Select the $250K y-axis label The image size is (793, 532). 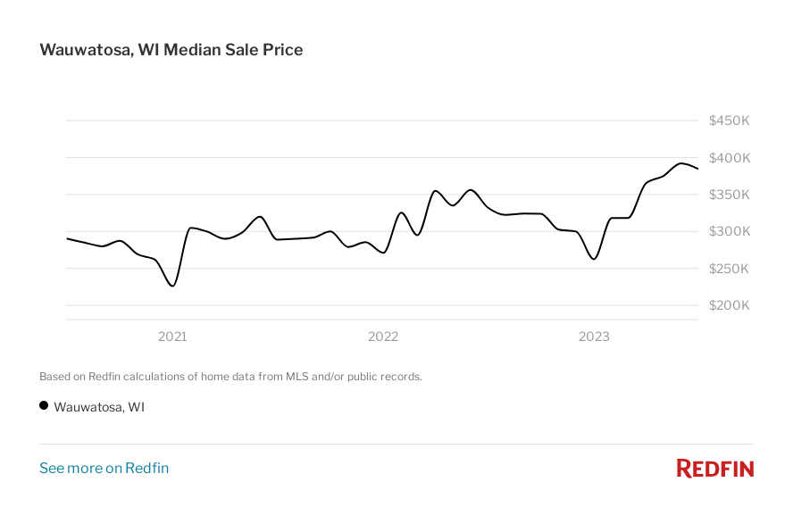pyautogui.click(x=729, y=269)
